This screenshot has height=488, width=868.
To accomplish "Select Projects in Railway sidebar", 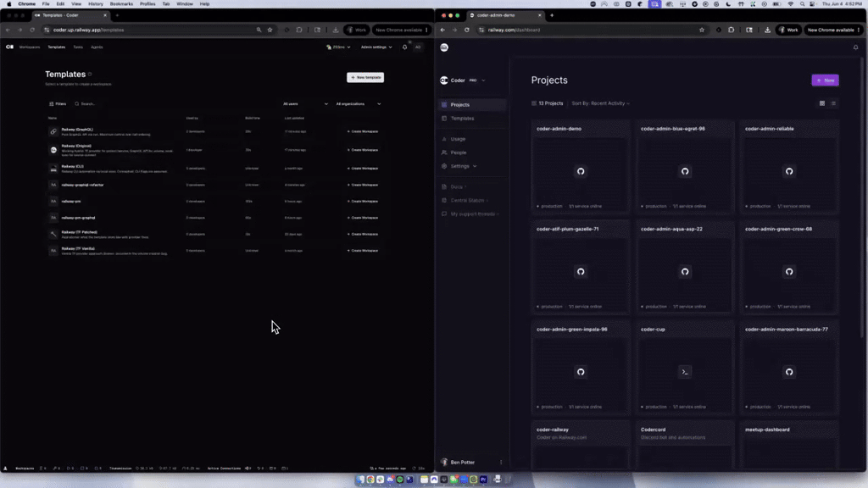I will click(x=472, y=104).
